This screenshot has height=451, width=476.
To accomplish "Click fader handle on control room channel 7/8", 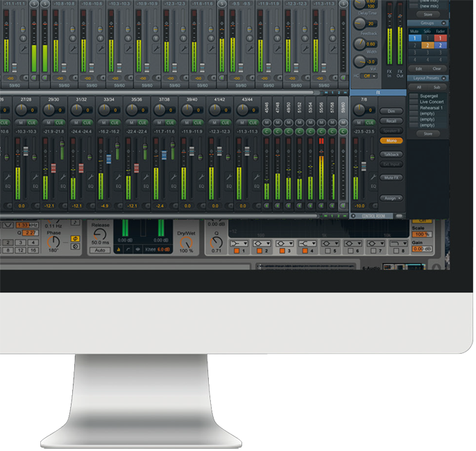I will click(364, 166).
